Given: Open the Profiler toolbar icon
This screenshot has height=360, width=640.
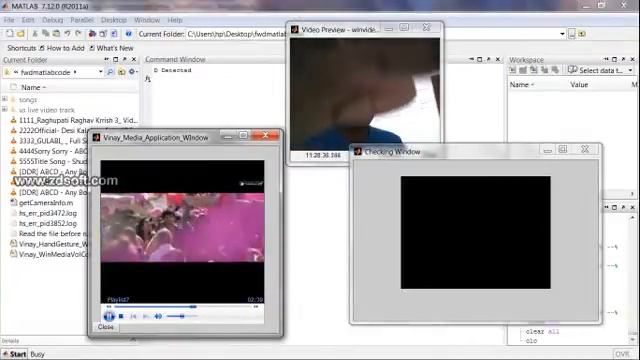Looking at the screenshot, I should pyautogui.click(x=114, y=33).
